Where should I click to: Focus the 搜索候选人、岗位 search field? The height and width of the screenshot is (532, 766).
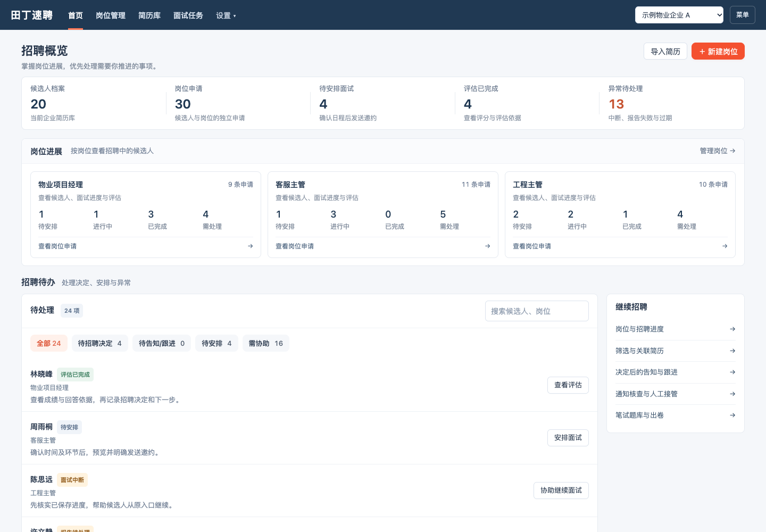537,311
